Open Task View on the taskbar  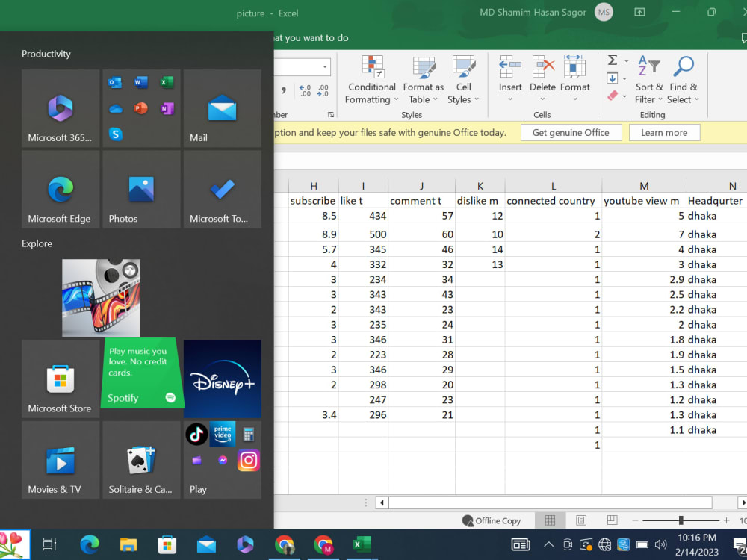coord(49,544)
